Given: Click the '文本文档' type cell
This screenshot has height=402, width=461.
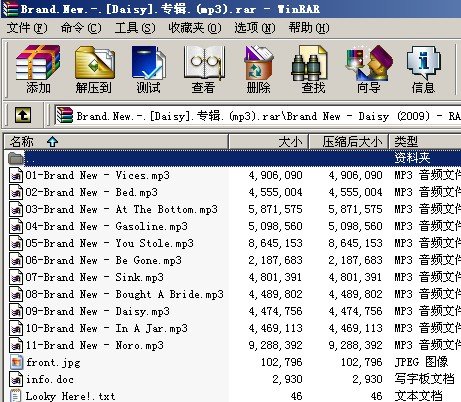Looking at the screenshot, I should (418, 396).
